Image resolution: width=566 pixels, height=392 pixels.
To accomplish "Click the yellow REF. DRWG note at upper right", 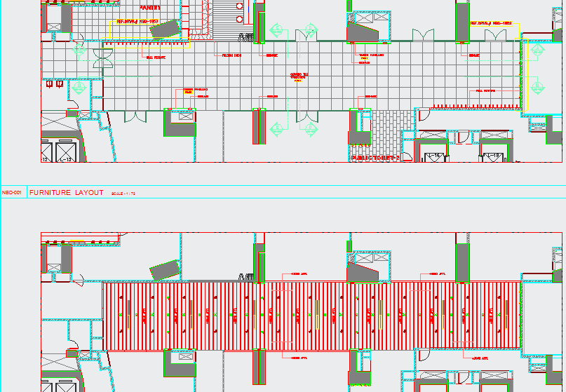I will click(490, 23).
